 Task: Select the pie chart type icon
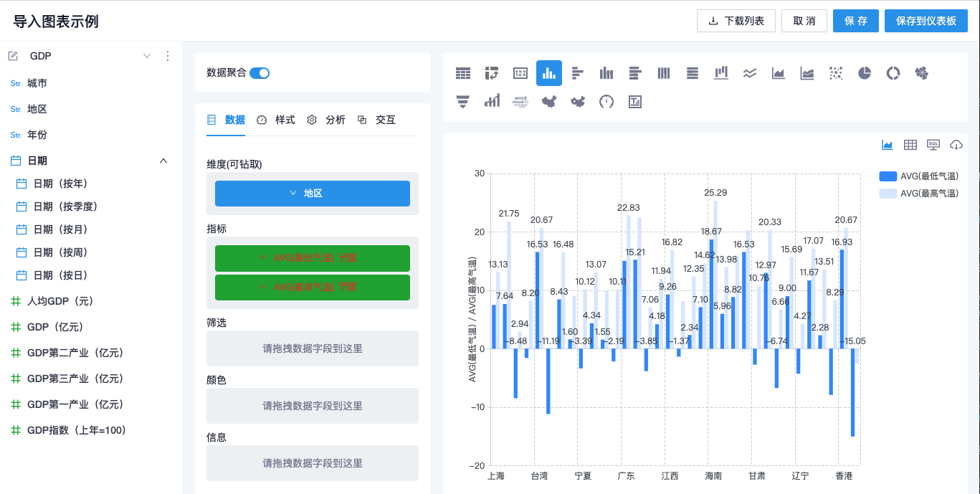coord(865,72)
